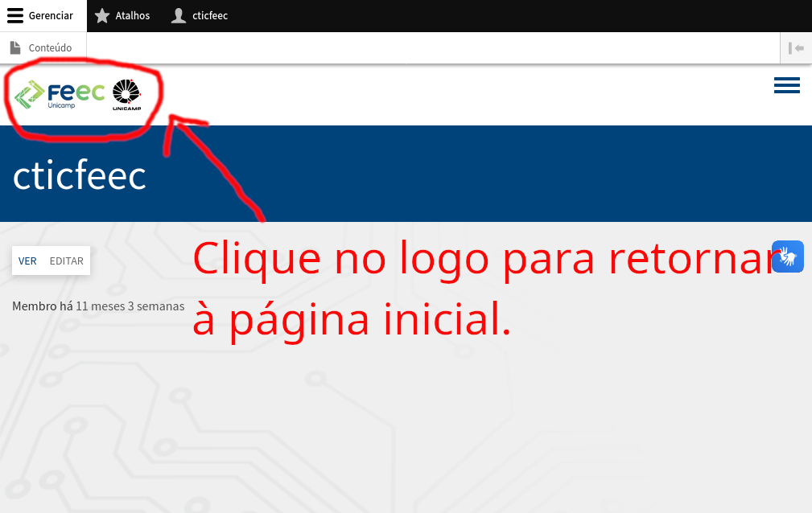Click the star icon for Atalhos
The image size is (812, 513).
102,15
